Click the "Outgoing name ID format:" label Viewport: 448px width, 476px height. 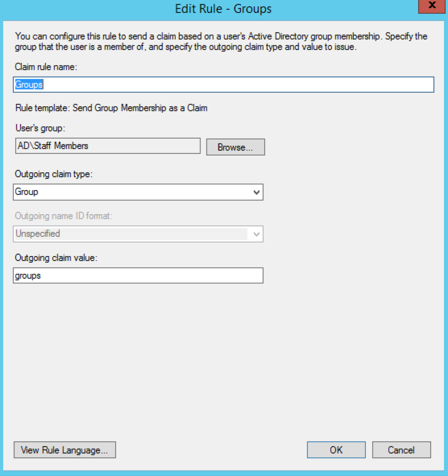tap(64, 216)
